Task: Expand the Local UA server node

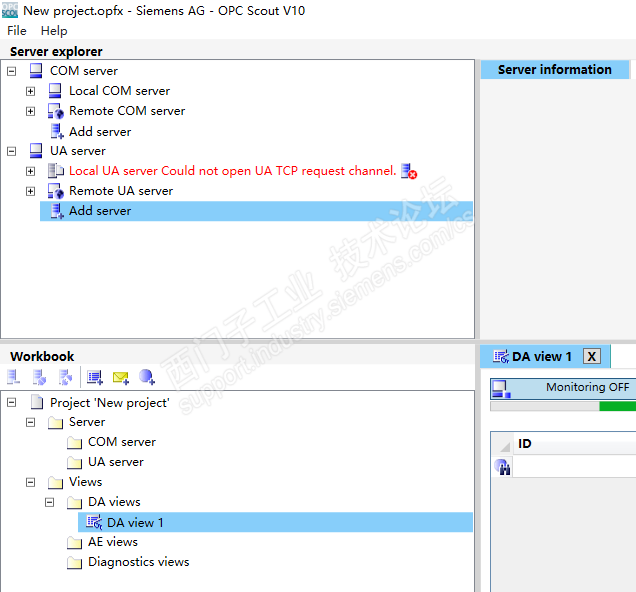Action: 30,171
